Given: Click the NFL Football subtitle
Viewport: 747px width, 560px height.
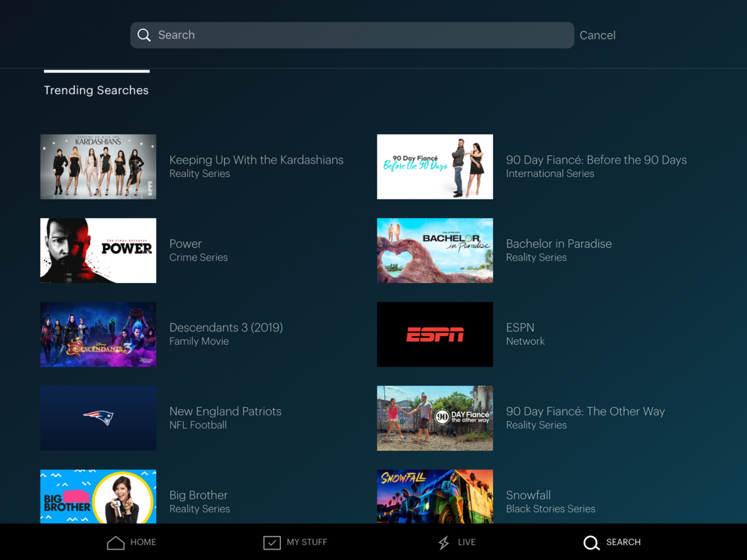Looking at the screenshot, I should click(x=198, y=425).
